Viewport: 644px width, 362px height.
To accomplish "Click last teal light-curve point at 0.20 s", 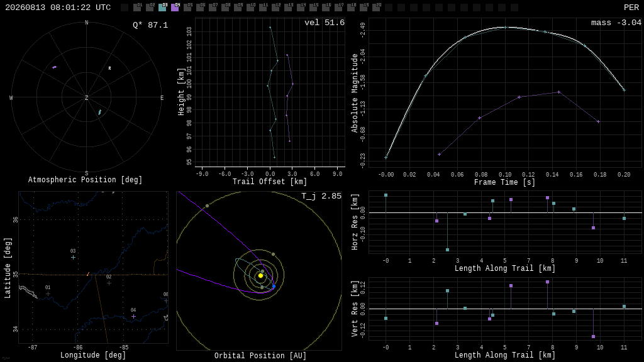I will tap(624, 90).
